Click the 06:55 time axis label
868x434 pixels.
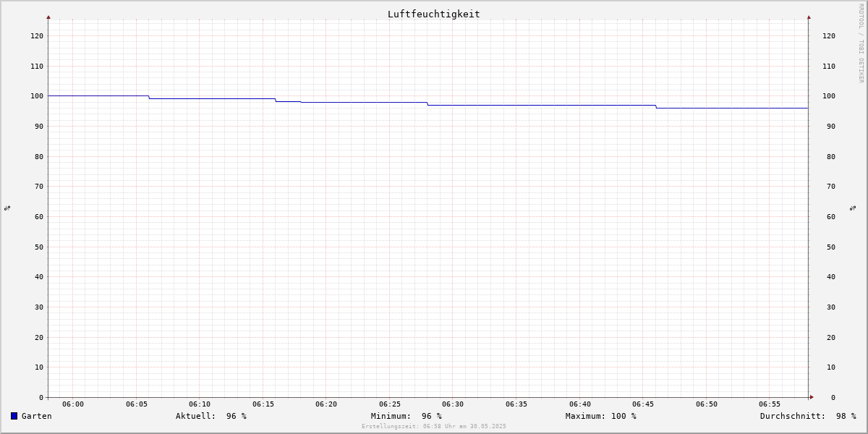pyautogui.click(x=770, y=404)
